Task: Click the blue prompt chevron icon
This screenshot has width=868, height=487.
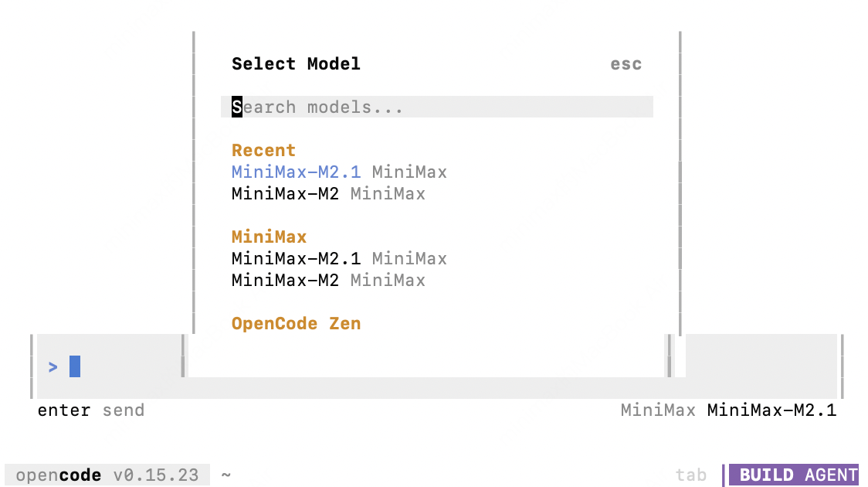Action: point(53,367)
